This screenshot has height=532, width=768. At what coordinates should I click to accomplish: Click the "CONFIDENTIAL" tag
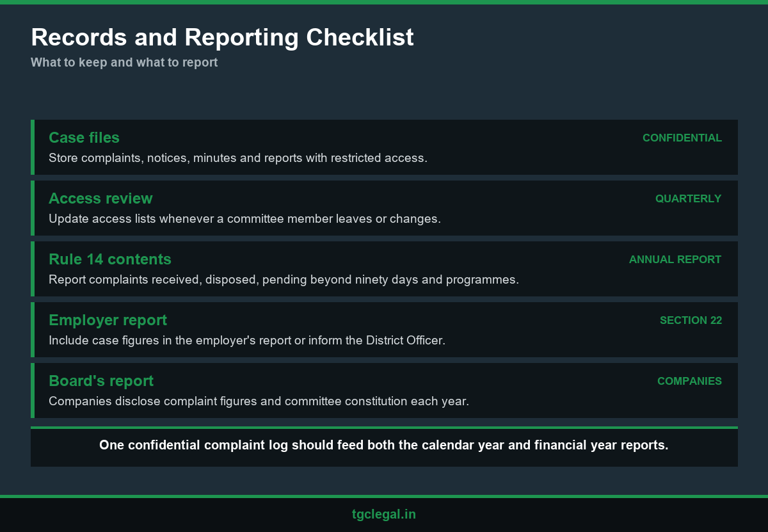(682, 138)
